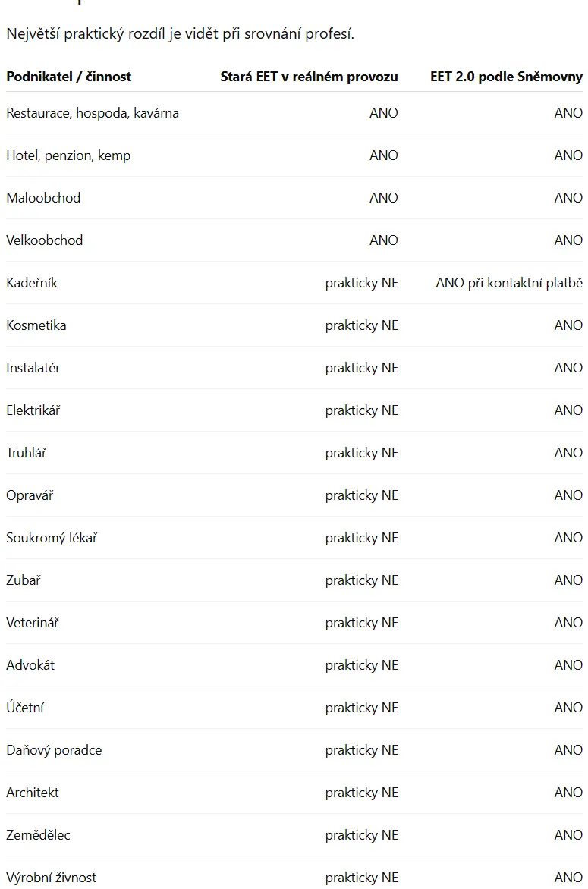Click the 'Kosmetika' row label

pyautogui.click(x=36, y=325)
